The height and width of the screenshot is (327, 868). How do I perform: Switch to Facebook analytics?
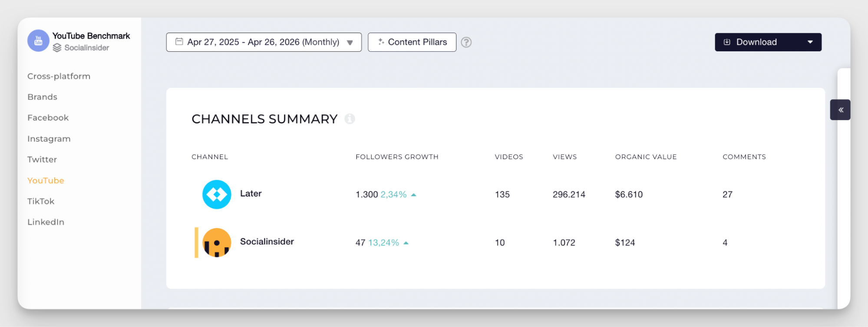pyautogui.click(x=48, y=118)
